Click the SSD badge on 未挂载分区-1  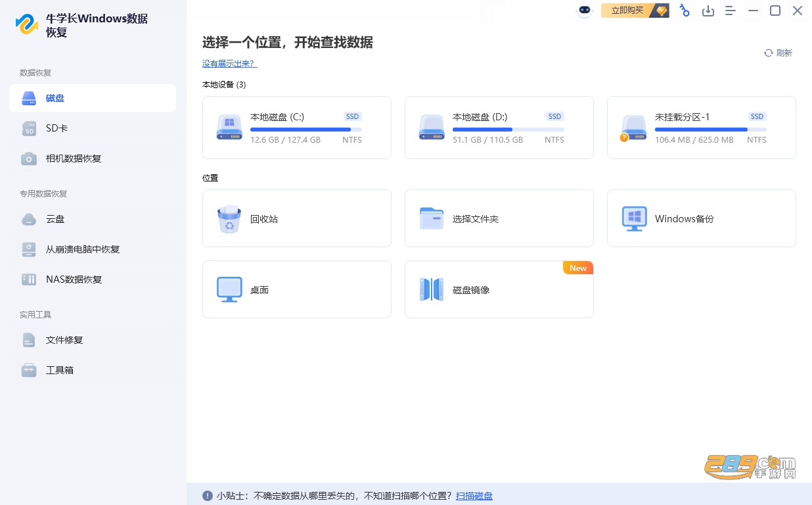click(x=757, y=116)
